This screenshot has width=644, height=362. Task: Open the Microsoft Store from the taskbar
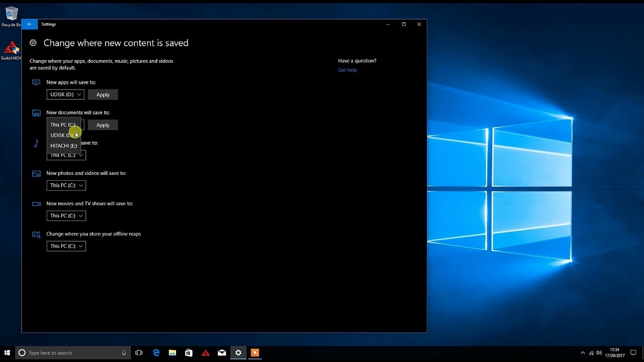188,352
